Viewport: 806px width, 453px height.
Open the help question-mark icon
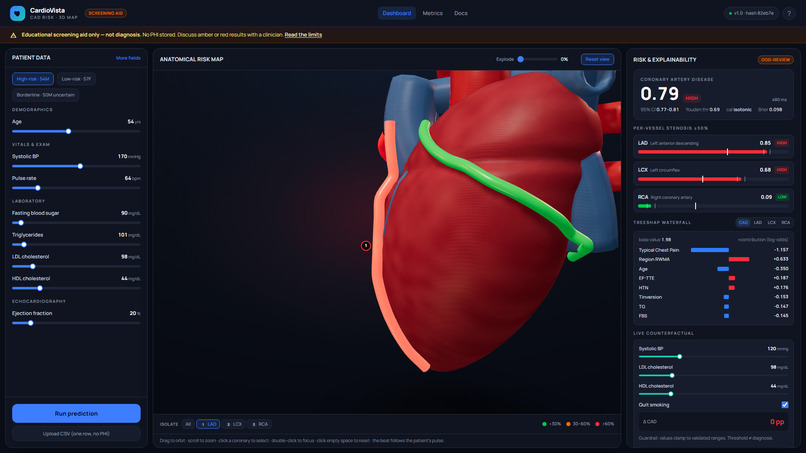(789, 13)
